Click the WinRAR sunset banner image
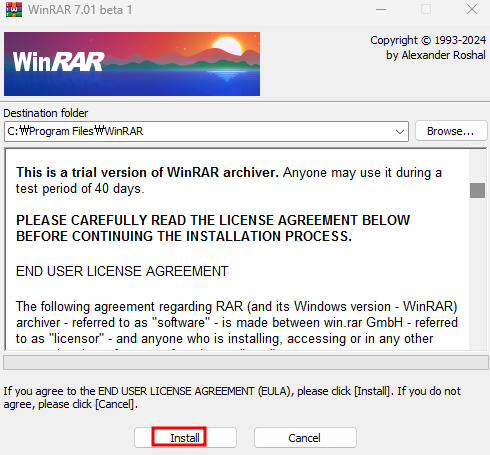The height and width of the screenshot is (455, 490). tap(132, 64)
